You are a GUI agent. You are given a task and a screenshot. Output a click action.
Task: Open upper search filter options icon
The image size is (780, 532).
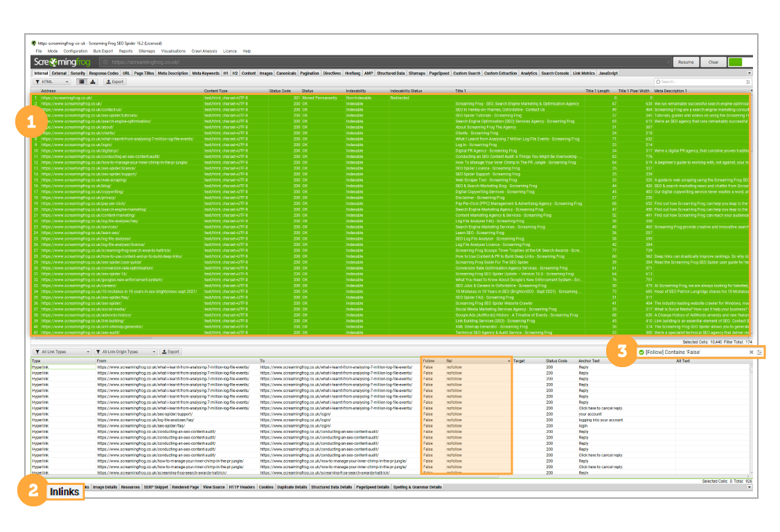tap(747, 82)
